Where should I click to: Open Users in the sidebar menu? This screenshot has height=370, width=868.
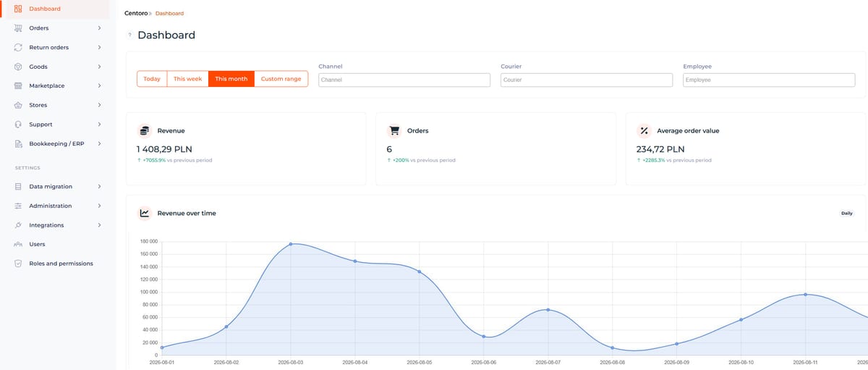pos(37,244)
